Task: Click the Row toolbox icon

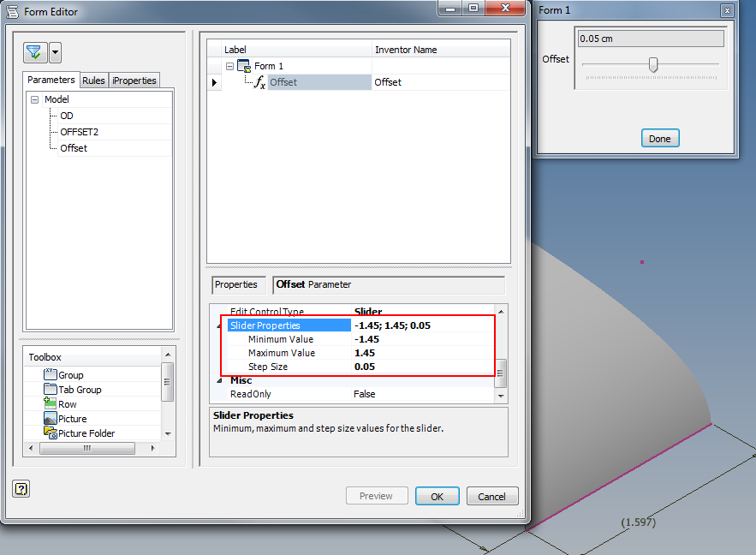Action: (x=51, y=403)
